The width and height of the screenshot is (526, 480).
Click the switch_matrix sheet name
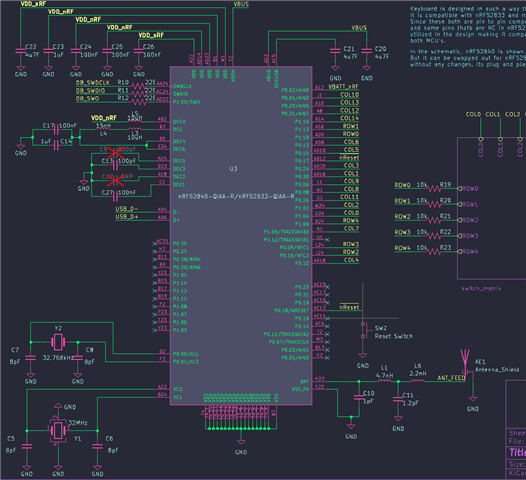[x=481, y=288]
